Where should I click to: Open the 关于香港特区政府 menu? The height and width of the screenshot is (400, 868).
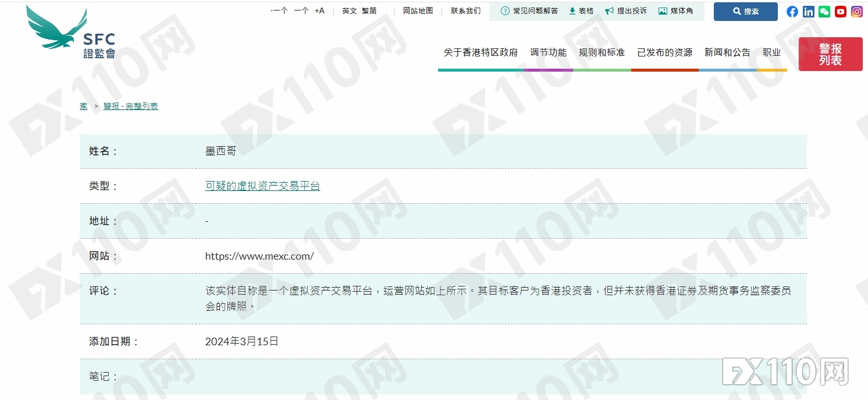tap(481, 52)
